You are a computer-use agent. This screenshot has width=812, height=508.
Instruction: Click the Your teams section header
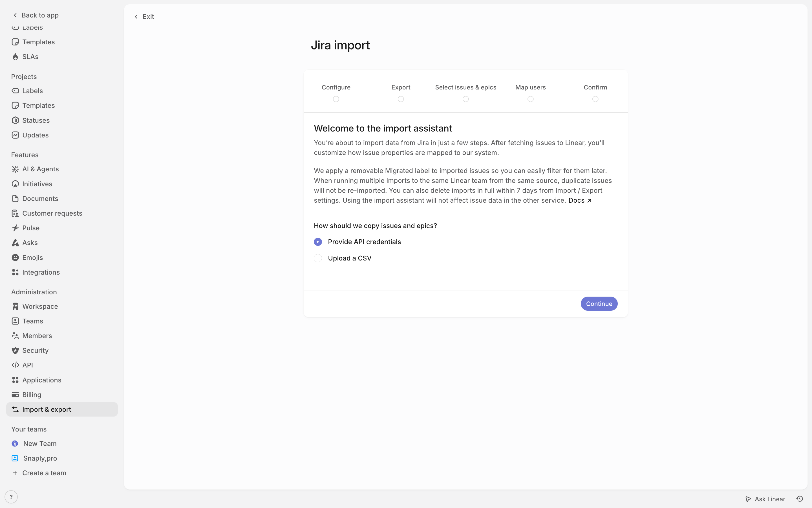pyautogui.click(x=29, y=429)
